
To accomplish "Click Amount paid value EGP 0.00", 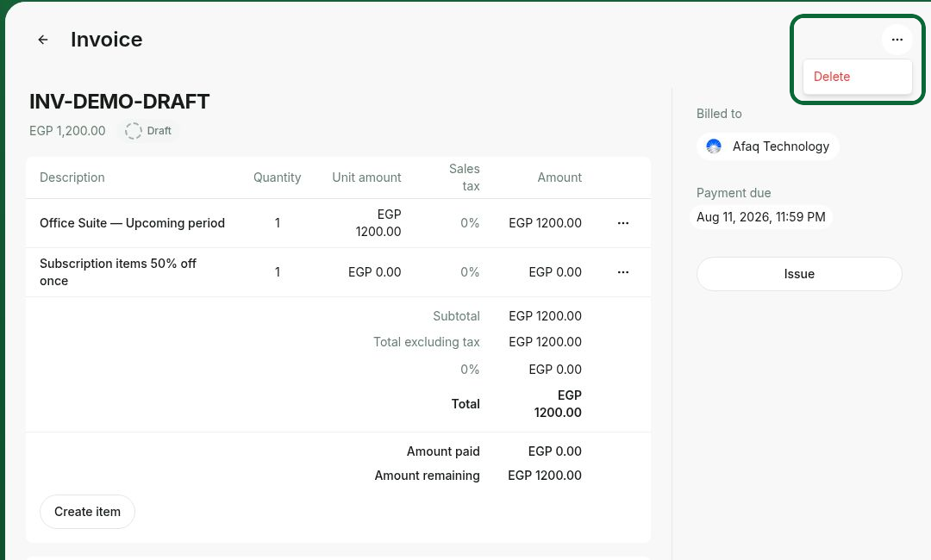I will pos(554,451).
